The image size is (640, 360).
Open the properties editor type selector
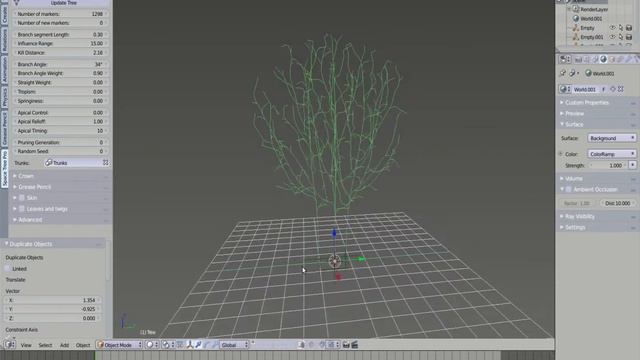click(564, 60)
